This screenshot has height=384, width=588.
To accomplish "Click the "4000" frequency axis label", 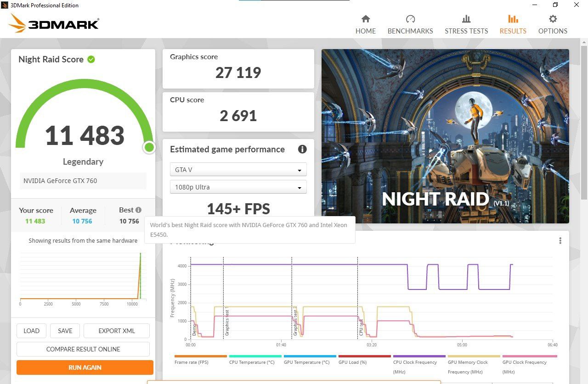I will (182, 266).
